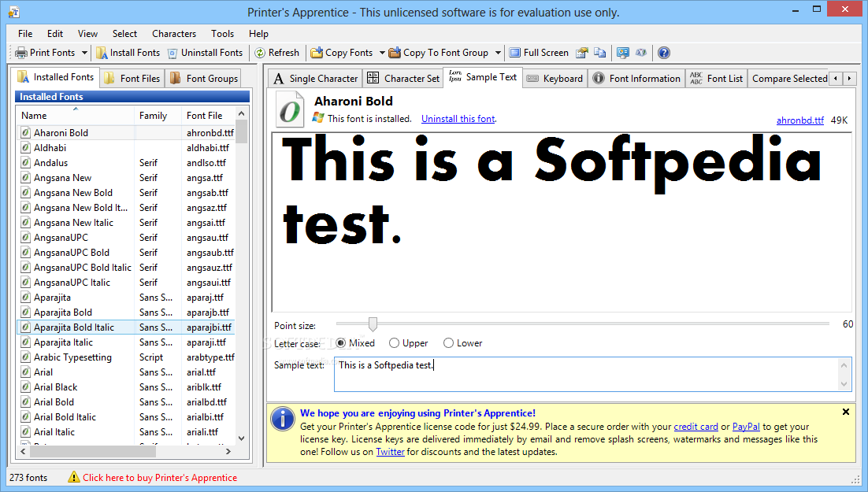
Task: Click the copy pages icon in toolbar
Action: click(599, 53)
